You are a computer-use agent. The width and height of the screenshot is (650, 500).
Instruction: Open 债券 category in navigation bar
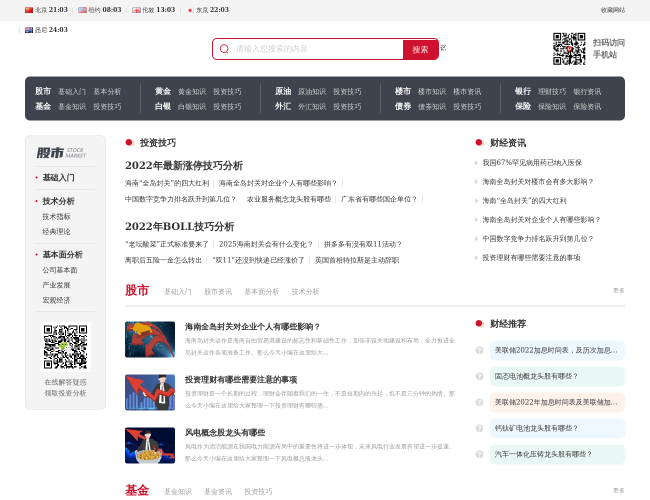click(x=403, y=106)
